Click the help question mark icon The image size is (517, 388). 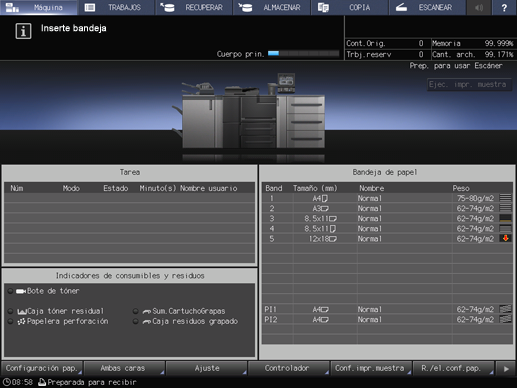pyautogui.click(x=504, y=7)
